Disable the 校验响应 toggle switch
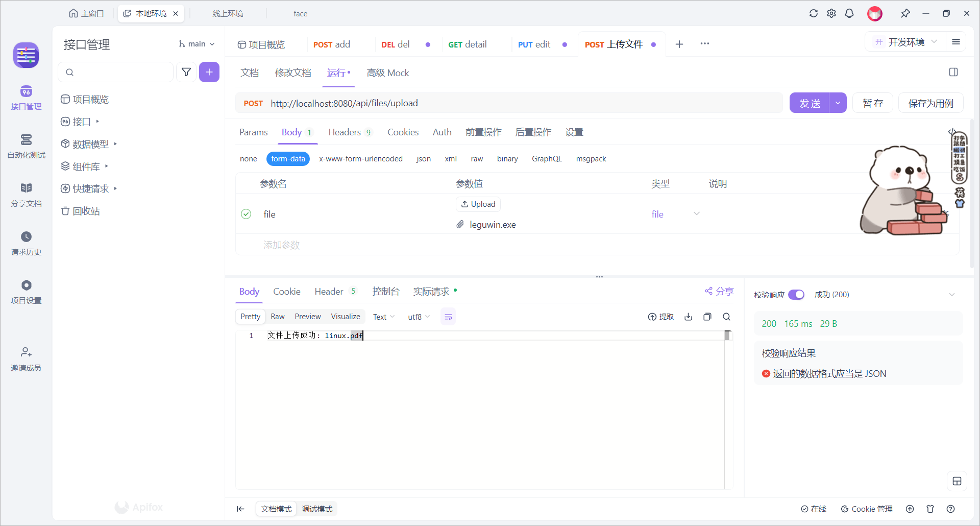980x526 pixels. [x=796, y=295]
